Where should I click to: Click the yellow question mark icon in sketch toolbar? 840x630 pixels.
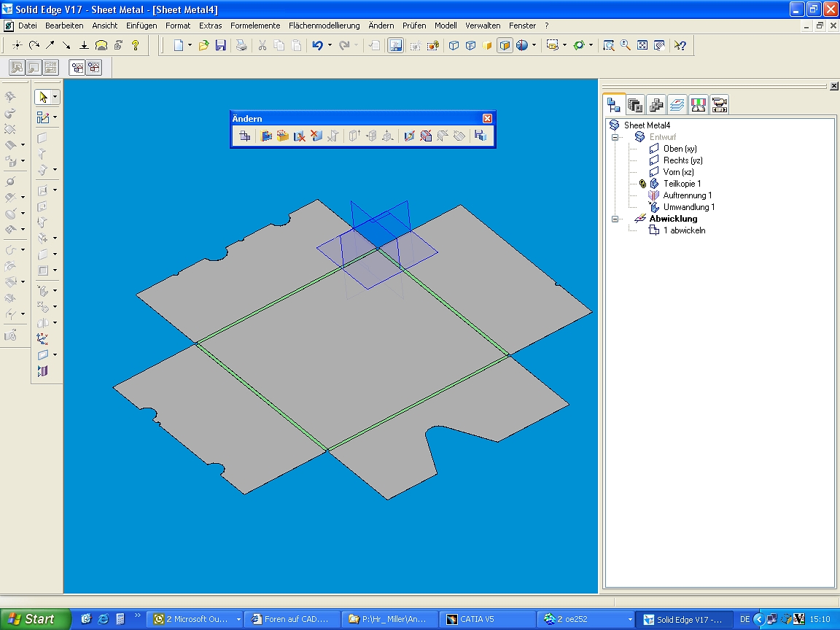tap(136, 45)
